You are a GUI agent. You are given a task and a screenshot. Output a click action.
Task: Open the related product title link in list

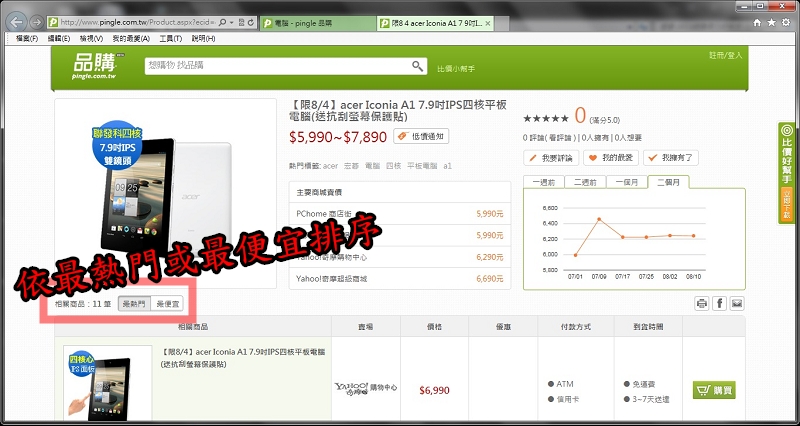click(243, 358)
